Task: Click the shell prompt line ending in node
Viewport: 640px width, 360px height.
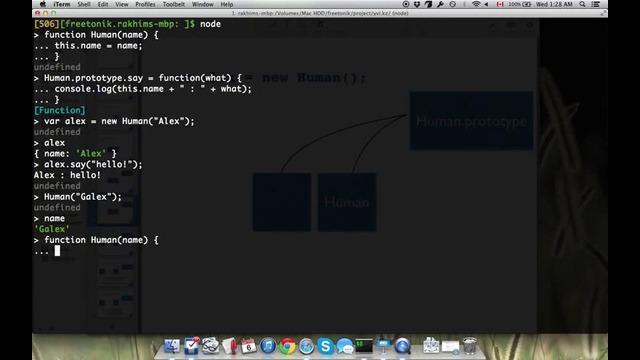Action: coord(127,24)
